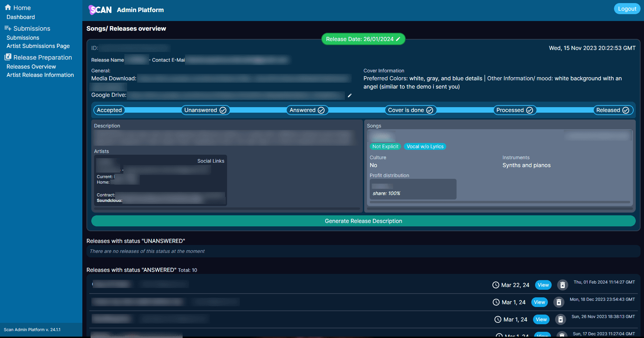Click clock icon for 26 Nov 2023 row
The width and height of the screenshot is (644, 338).
pyautogui.click(x=498, y=319)
